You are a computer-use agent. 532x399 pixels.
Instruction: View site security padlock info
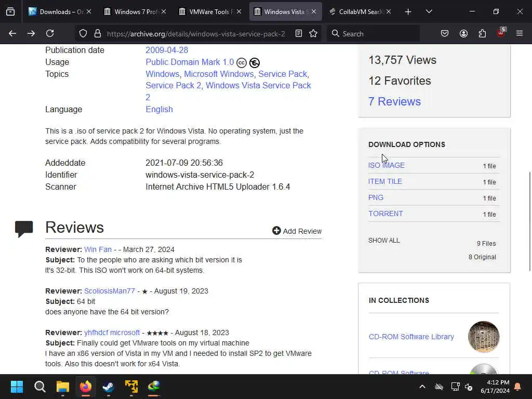(98, 33)
